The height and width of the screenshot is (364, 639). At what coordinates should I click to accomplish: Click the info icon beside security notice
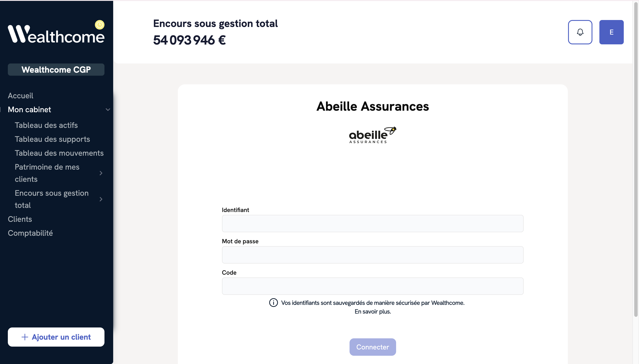(x=273, y=303)
